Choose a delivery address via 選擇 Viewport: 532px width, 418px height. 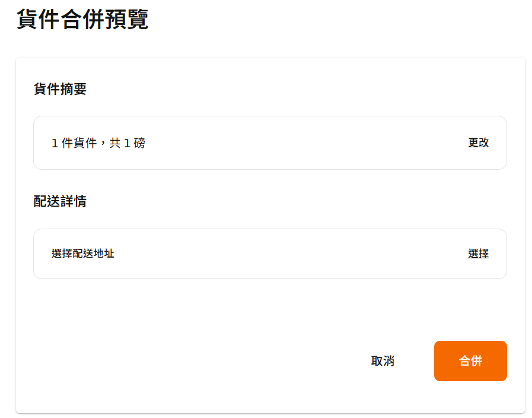pos(478,254)
